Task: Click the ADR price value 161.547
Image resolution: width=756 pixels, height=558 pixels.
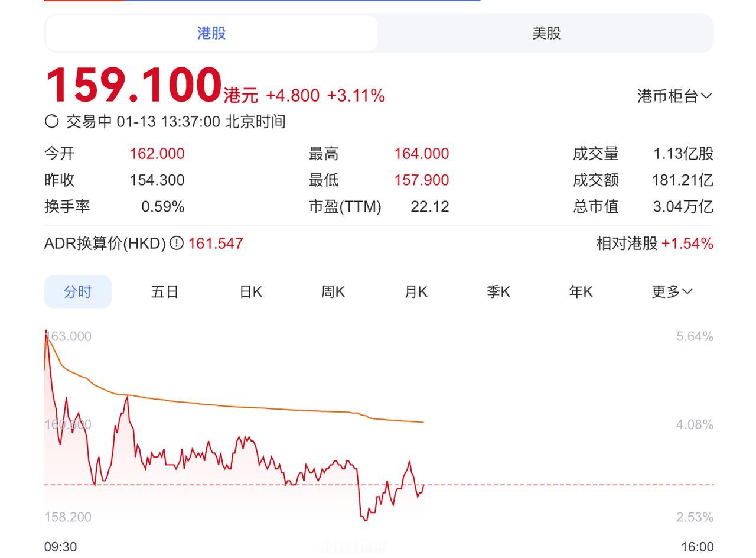Action: click(215, 243)
